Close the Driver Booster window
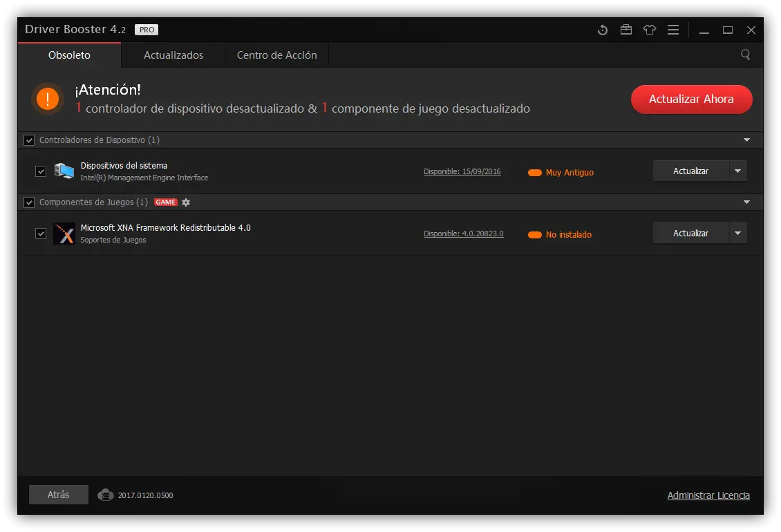The width and height of the screenshot is (781, 532). tap(751, 30)
